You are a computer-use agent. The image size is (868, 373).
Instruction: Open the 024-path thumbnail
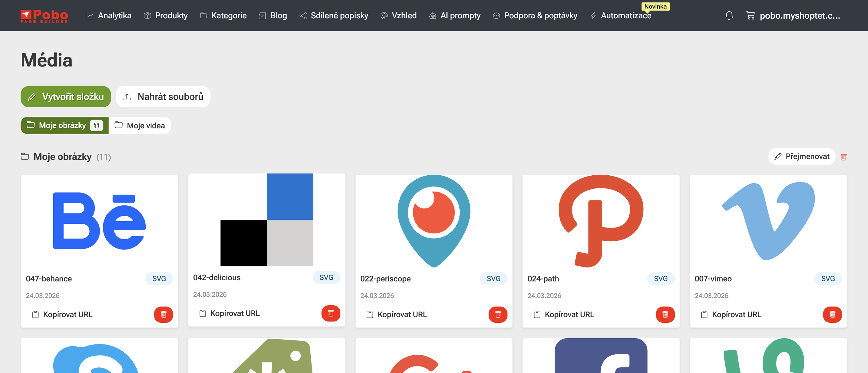601,221
